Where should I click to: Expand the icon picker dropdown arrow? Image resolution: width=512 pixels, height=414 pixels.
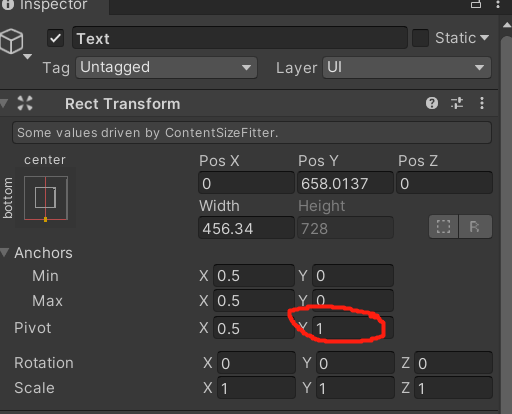pyautogui.click(x=27, y=56)
